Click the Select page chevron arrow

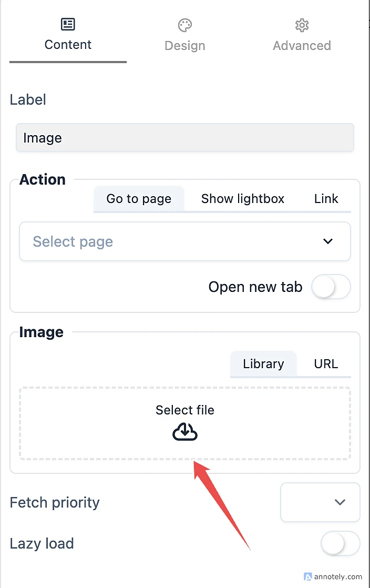coord(328,241)
